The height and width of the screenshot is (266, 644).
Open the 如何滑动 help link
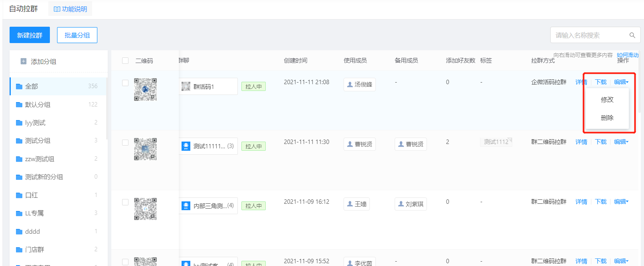click(628, 55)
